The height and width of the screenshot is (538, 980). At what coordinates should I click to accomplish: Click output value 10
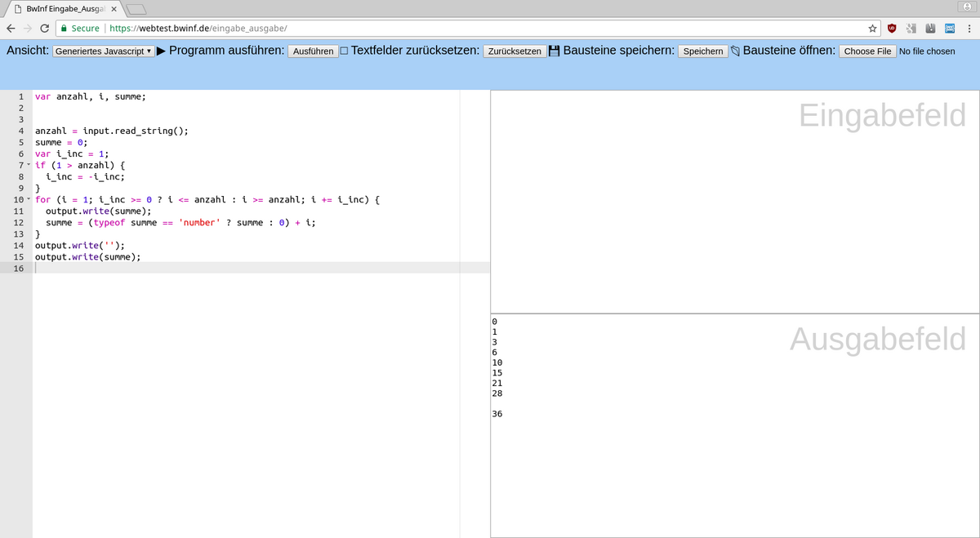click(497, 362)
